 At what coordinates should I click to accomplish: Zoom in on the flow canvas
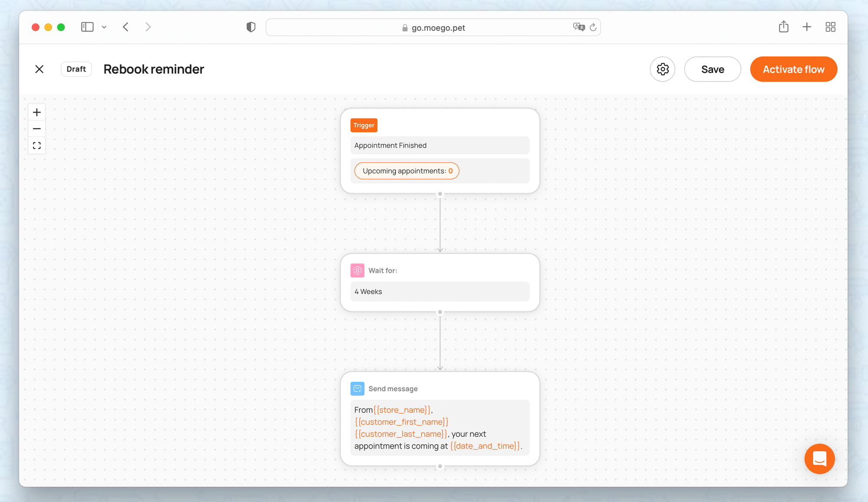[37, 112]
